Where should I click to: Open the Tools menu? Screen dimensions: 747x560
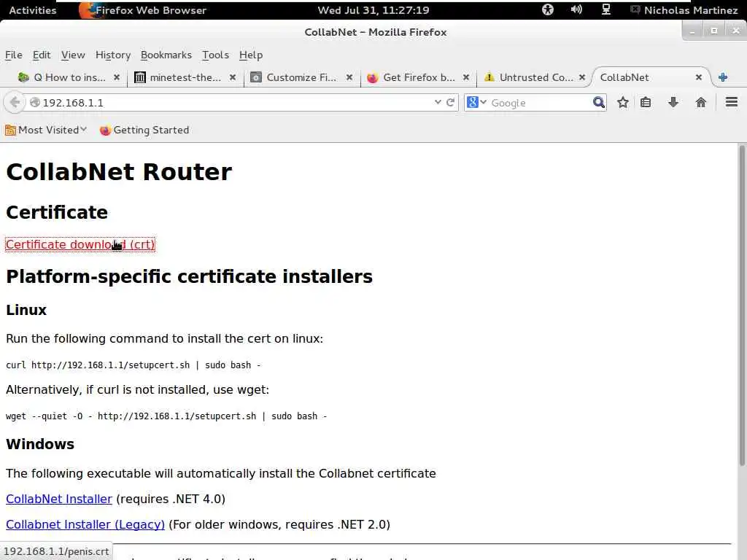pyautogui.click(x=215, y=55)
